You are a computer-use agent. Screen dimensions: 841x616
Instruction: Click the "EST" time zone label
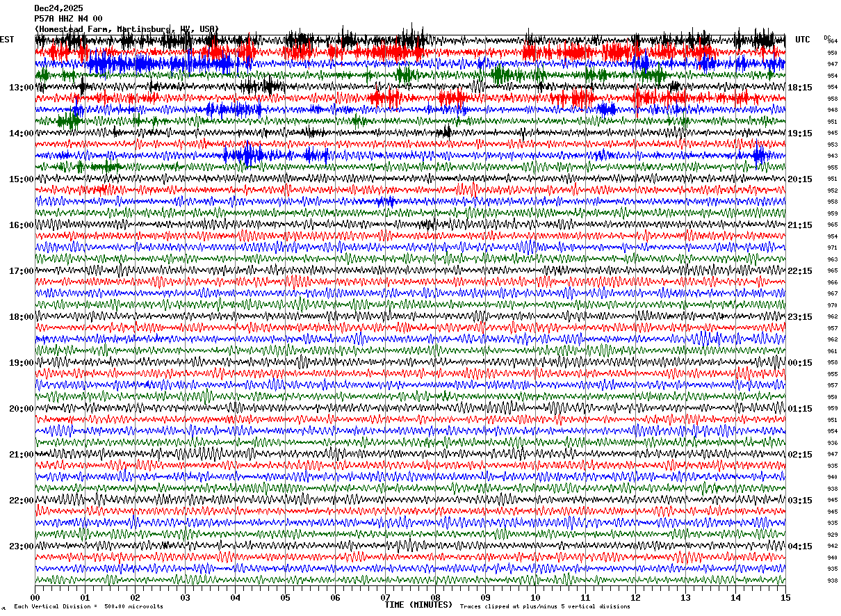point(7,40)
